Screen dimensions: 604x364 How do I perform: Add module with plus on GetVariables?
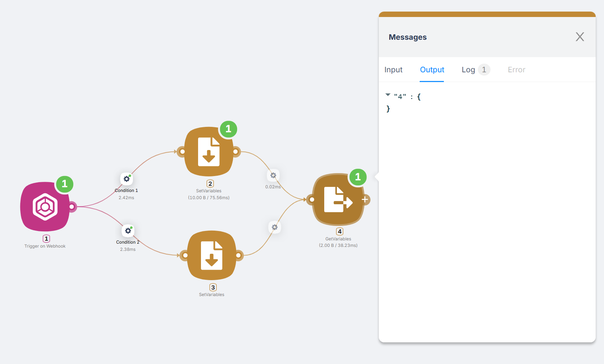click(365, 200)
